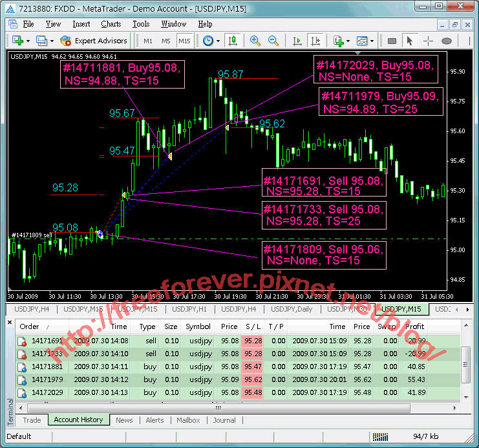Toggle the Auto Scroll chart icon
This screenshot has width=479, height=448.
point(297,41)
